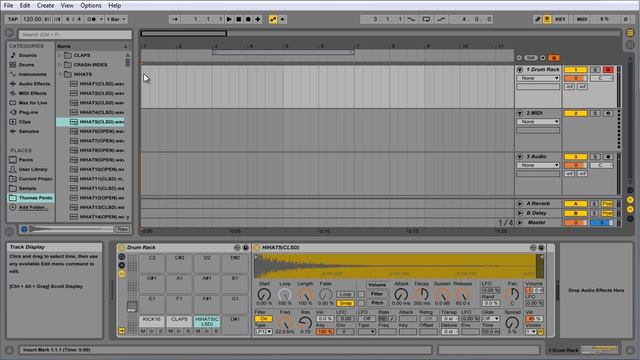Open the Packs place

pyautogui.click(x=25, y=160)
